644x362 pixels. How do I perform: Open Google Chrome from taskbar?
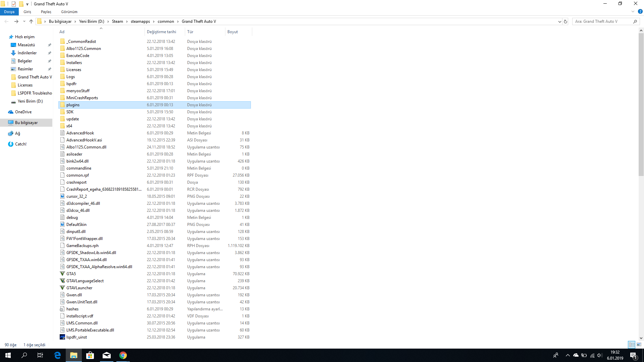(x=123, y=355)
